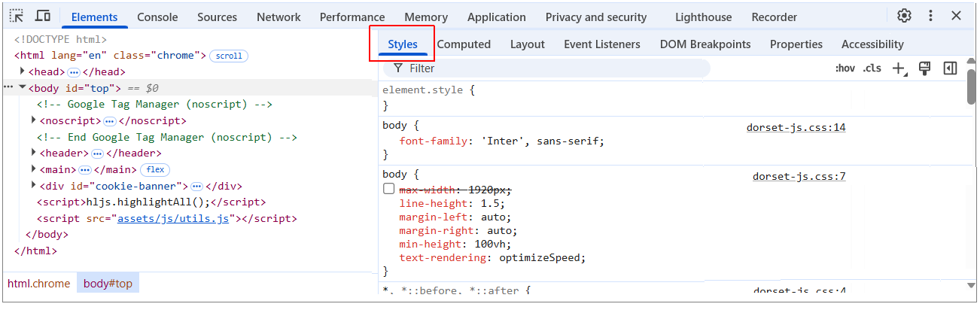
Task: Open the DevTools three-dot customize menu
Action: point(931,16)
